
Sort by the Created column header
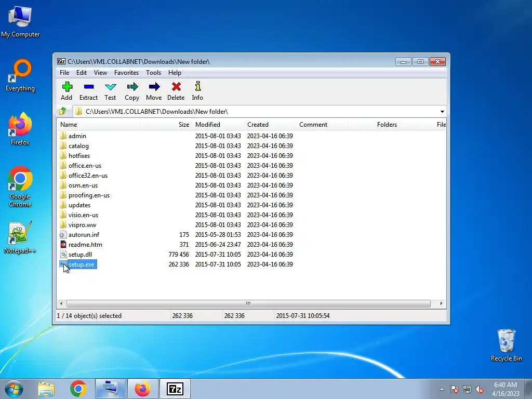(270, 125)
